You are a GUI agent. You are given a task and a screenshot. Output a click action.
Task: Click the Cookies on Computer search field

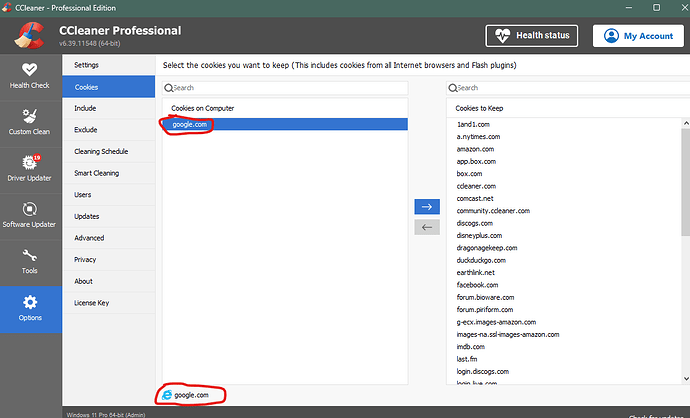[285, 88]
